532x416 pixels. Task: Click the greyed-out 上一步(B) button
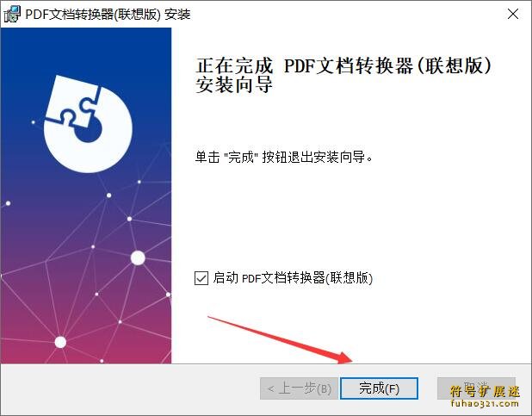(300, 388)
